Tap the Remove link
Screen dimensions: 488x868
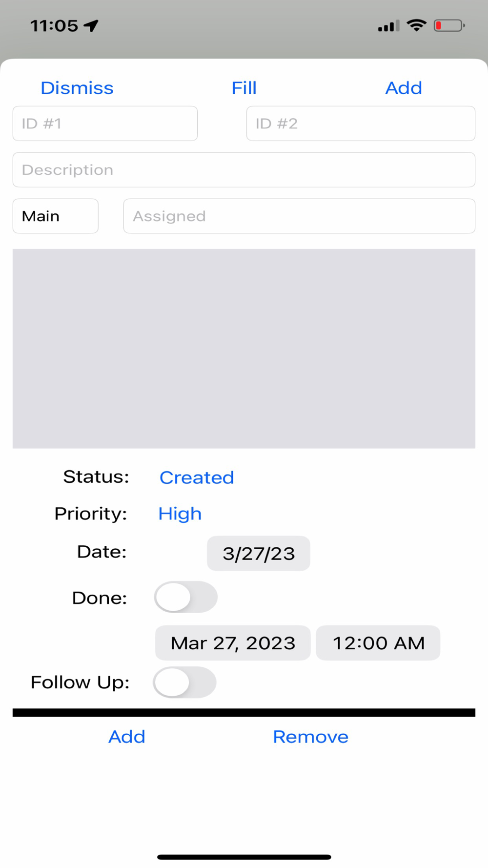pos(311,737)
